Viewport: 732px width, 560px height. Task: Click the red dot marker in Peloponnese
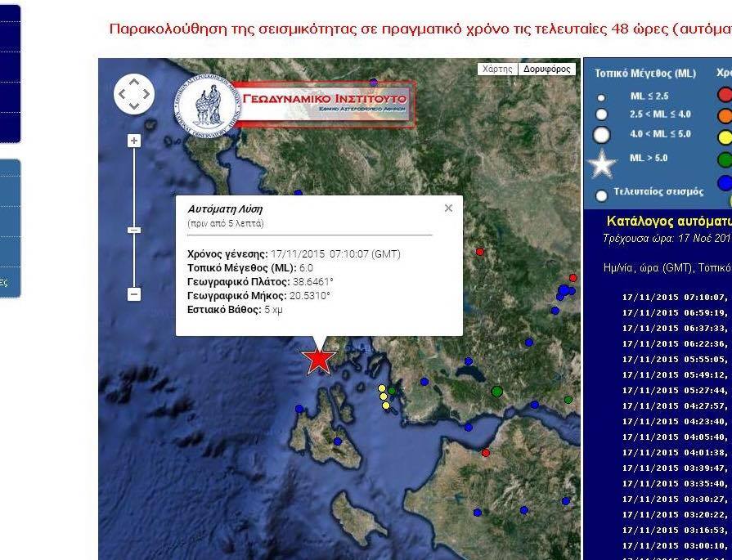(x=486, y=453)
